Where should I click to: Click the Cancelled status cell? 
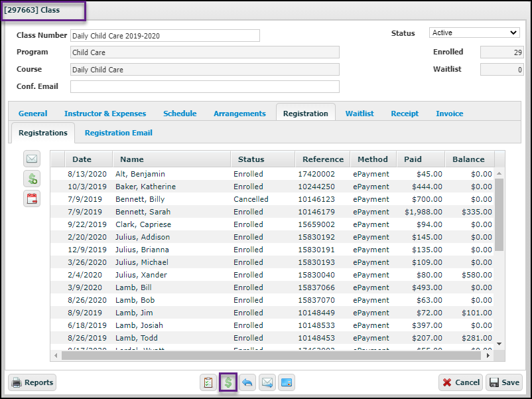click(251, 199)
